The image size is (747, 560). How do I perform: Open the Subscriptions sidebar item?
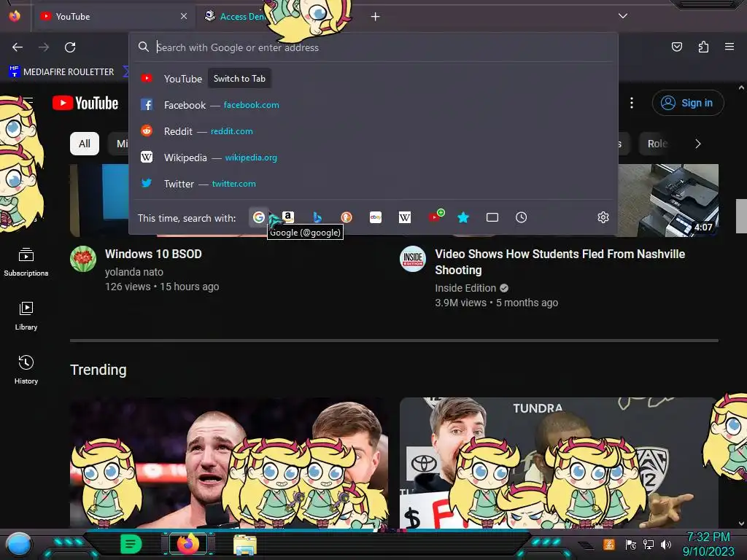(26, 262)
